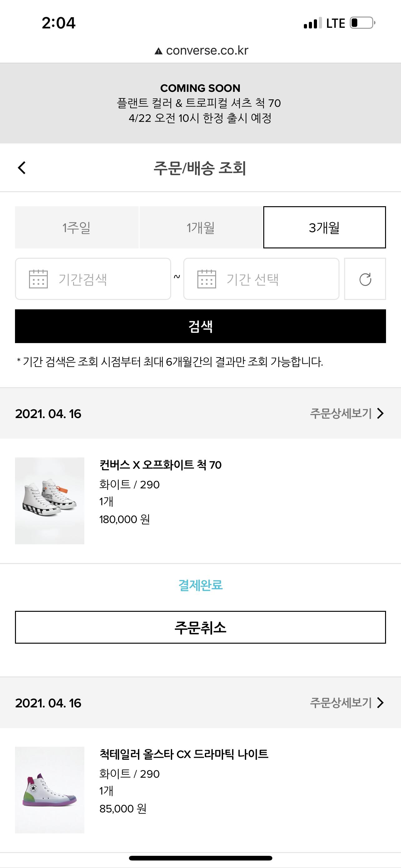The height and width of the screenshot is (868, 401).
Task: Tap the battery status icon
Action: tap(362, 23)
